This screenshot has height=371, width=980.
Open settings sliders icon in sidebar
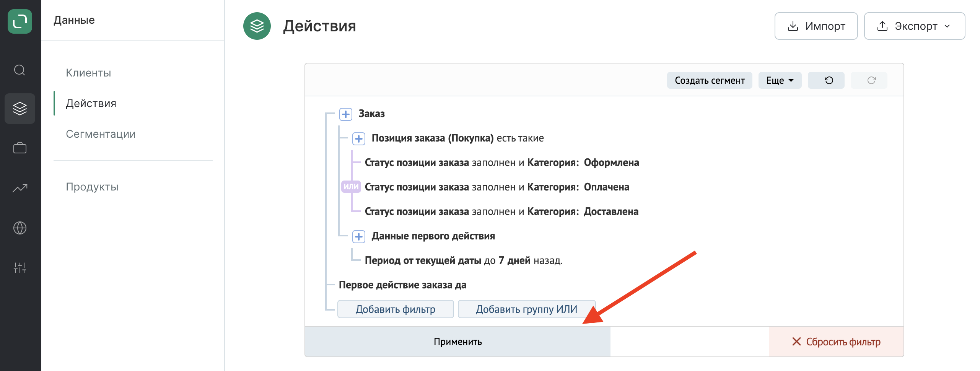coord(20,267)
